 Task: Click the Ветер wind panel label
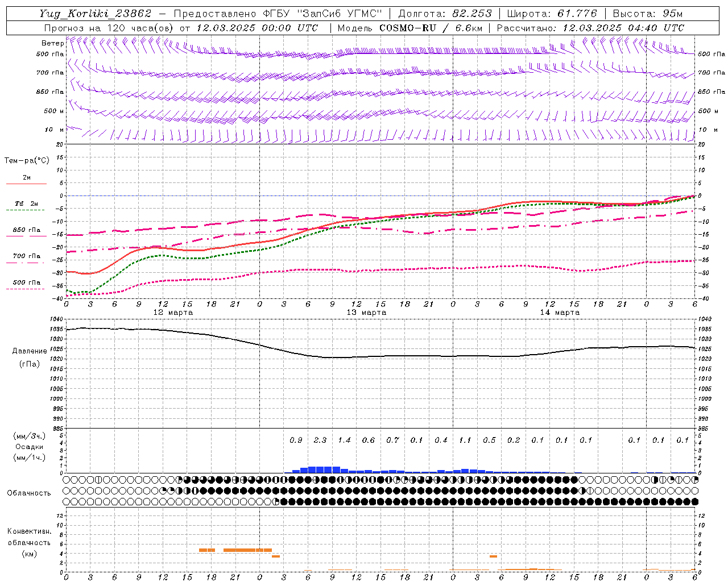coord(52,43)
